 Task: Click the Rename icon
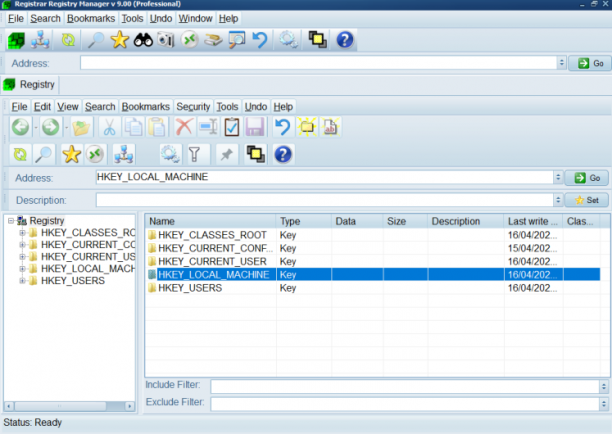pos(208,127)
